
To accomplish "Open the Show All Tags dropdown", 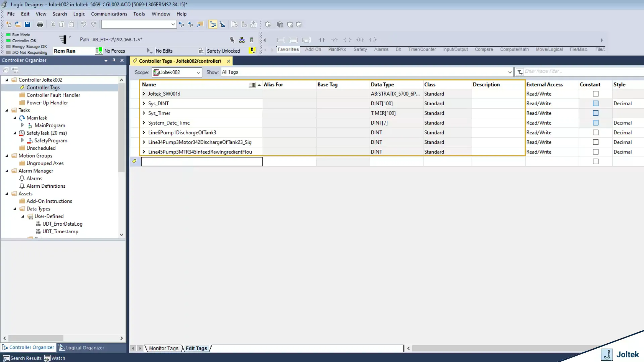I will pos(367,72).
